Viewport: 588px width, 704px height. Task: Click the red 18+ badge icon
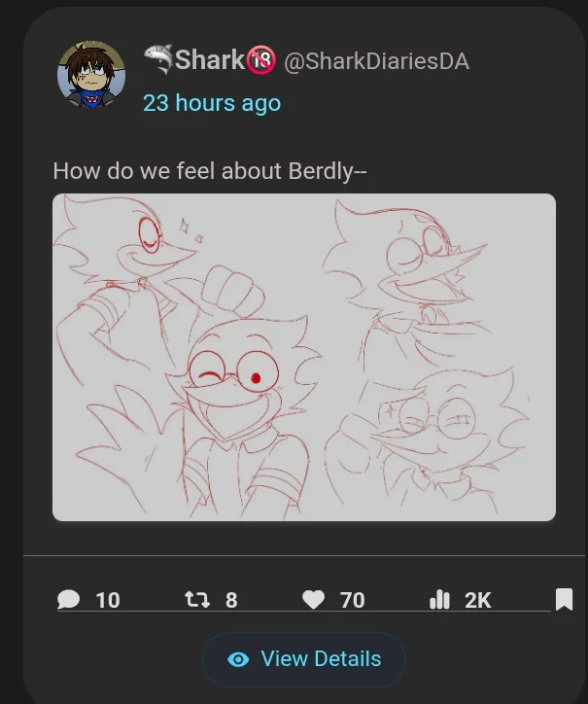click(x=261, y=60)
